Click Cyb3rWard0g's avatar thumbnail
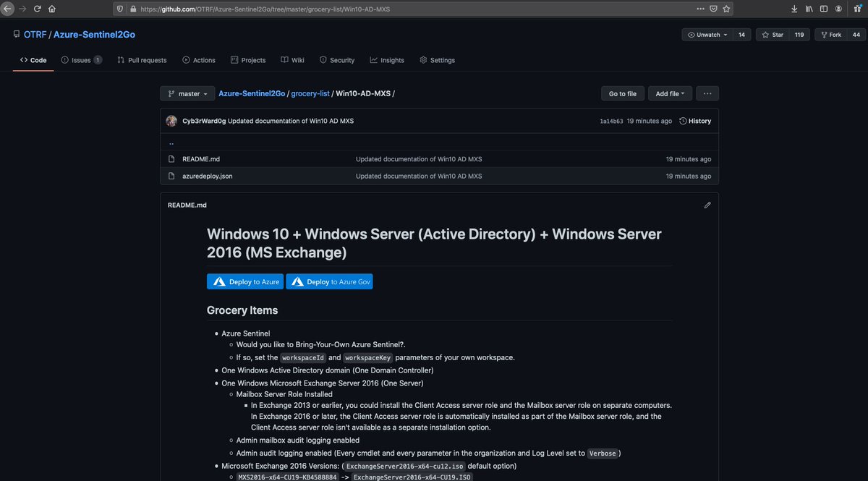Viewport: 868px width, 481px height. click(171, 121)
